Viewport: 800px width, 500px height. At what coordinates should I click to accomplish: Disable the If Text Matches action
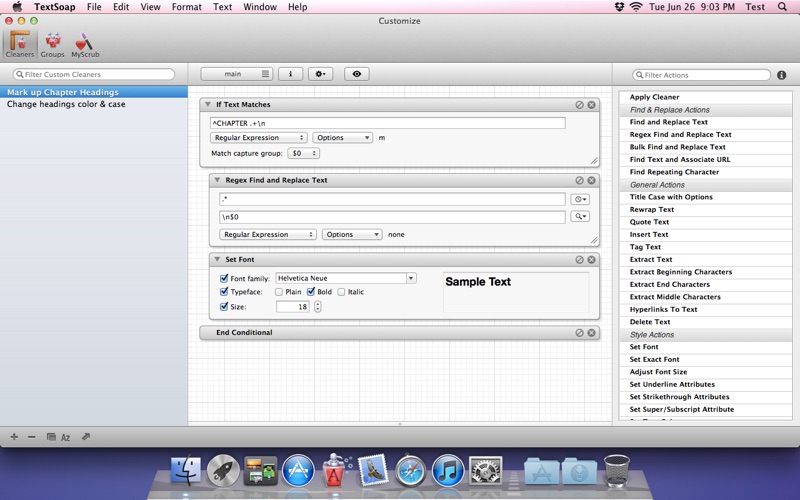(580, 105)
